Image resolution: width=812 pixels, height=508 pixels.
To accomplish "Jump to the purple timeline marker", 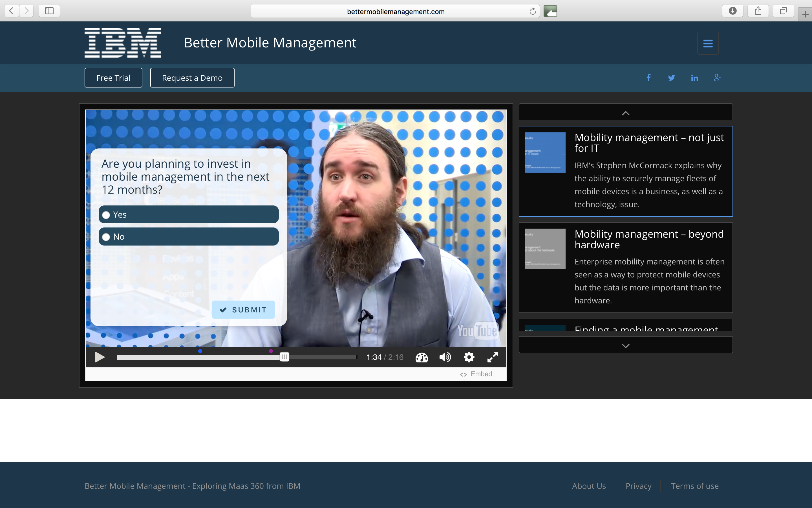I will coord(271,351).
